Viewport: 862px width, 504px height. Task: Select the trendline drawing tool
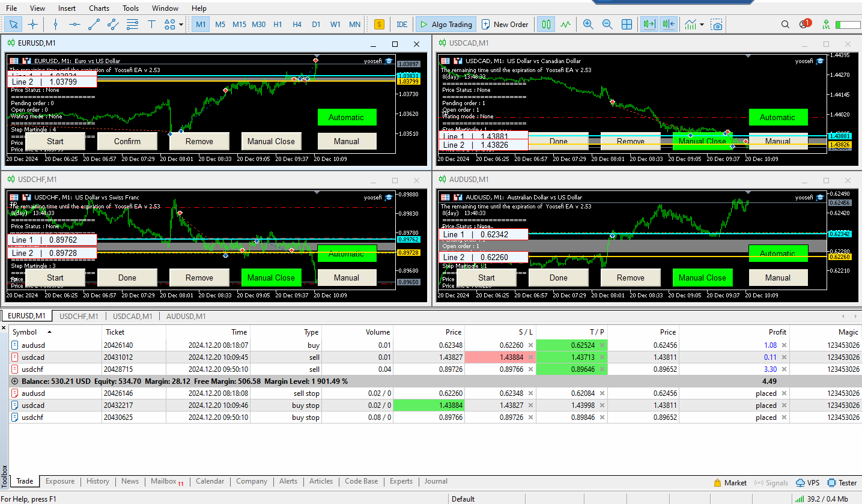click(94, 25)
